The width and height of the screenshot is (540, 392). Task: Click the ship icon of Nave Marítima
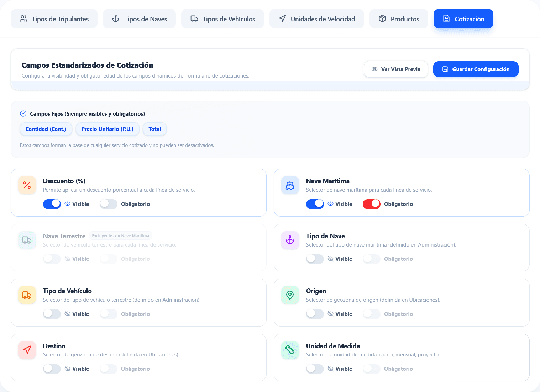click(x=290, y=185)
